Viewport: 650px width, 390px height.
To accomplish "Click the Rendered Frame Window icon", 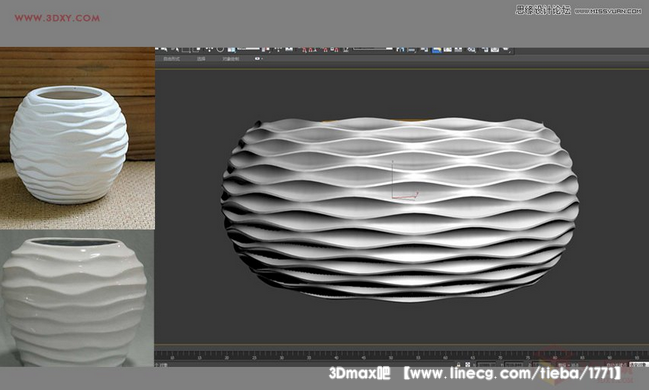I will (495, 50).
